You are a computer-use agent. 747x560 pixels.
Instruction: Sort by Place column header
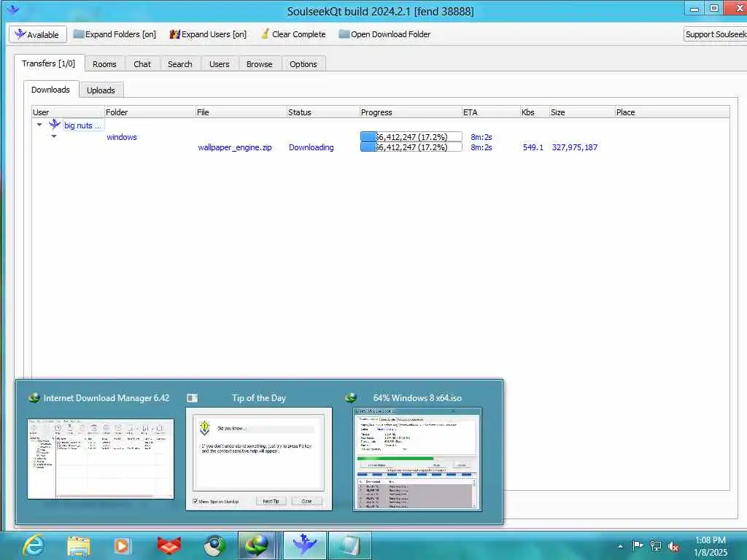[672, 112]
